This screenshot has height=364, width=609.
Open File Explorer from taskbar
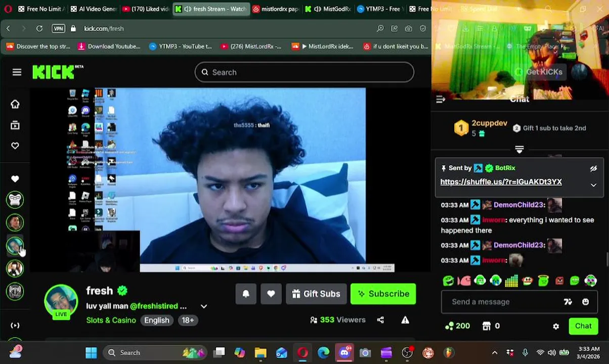click(260, 353)
